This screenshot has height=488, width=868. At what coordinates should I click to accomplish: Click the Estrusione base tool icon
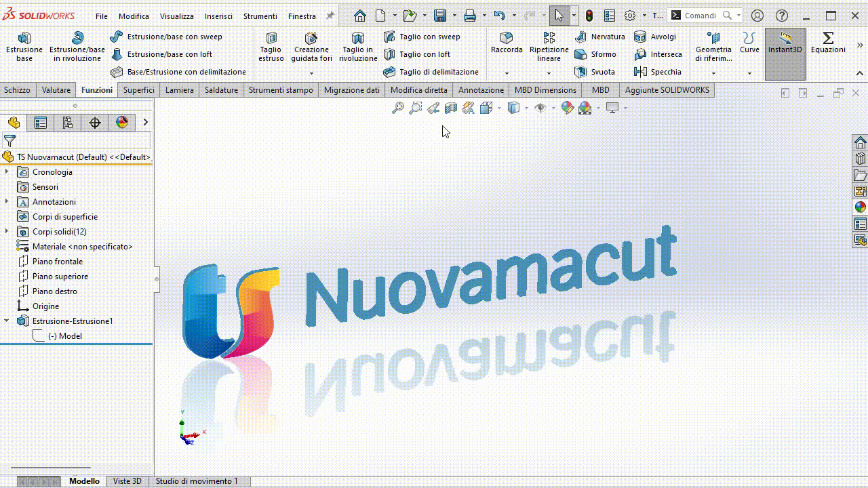coord(24,39)
